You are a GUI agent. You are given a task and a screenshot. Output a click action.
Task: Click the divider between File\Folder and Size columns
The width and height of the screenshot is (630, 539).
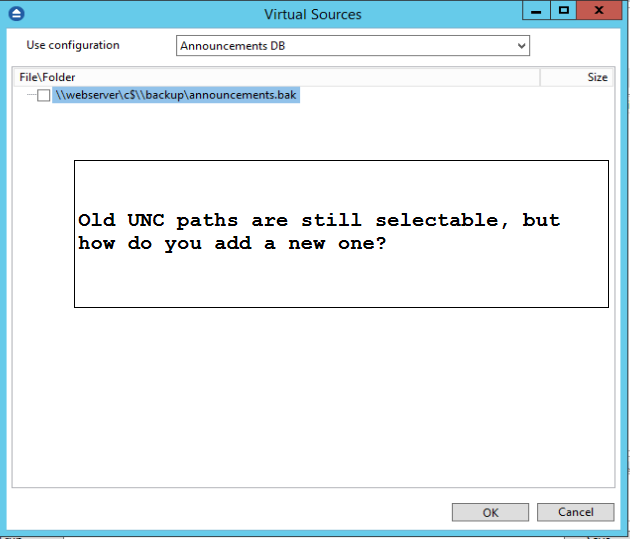pos(540,77)
